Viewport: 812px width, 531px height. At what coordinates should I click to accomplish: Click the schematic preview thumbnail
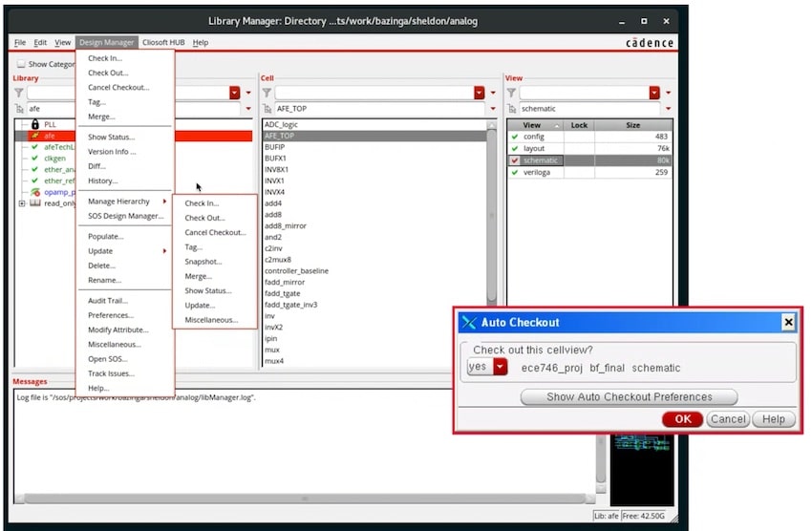click(x=642, y=470)
